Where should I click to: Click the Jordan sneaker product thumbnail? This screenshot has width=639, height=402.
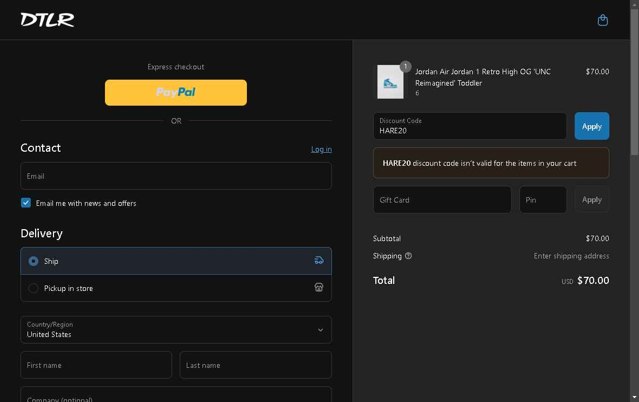tap(390, 82)
